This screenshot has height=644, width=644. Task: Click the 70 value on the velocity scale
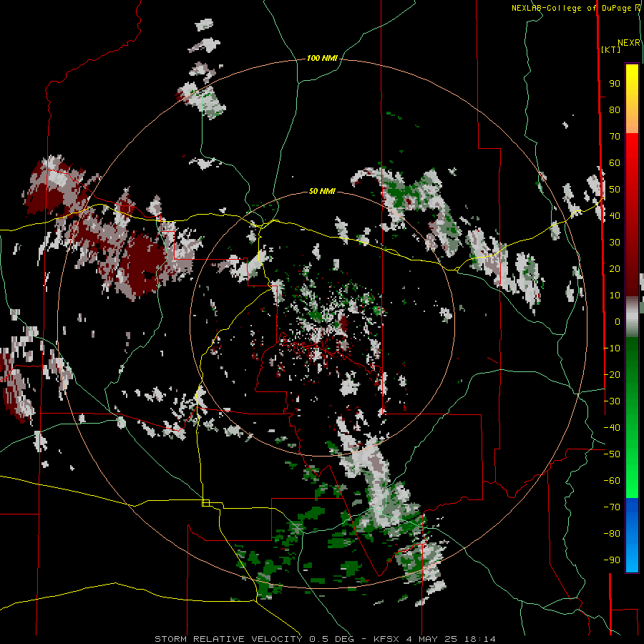click(615, 137)
